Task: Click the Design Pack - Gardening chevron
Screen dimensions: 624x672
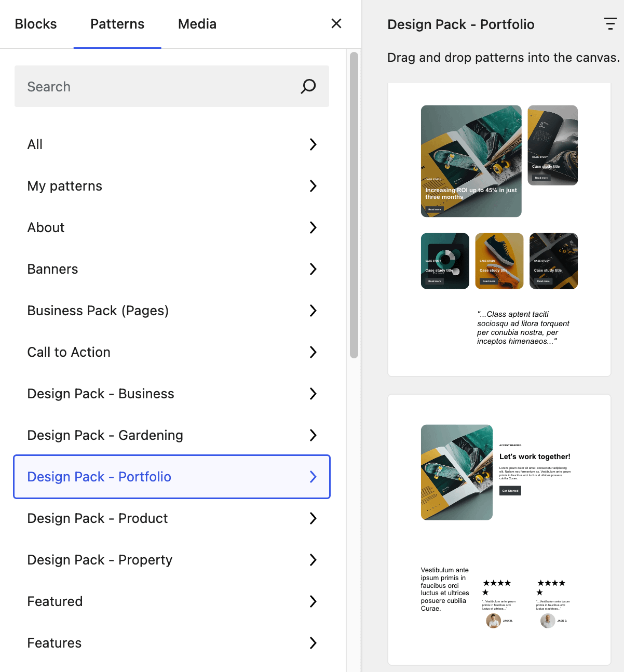Action: click(313, 435)
